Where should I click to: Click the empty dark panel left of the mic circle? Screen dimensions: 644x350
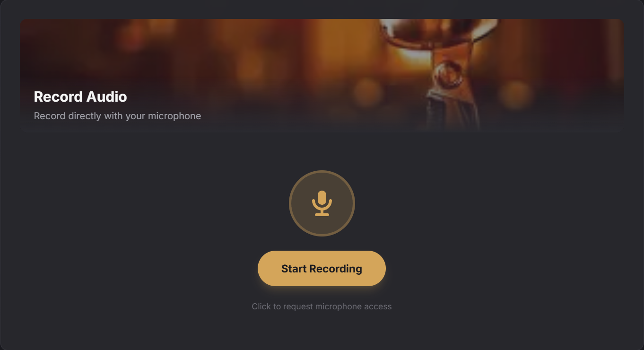(142, 203)
